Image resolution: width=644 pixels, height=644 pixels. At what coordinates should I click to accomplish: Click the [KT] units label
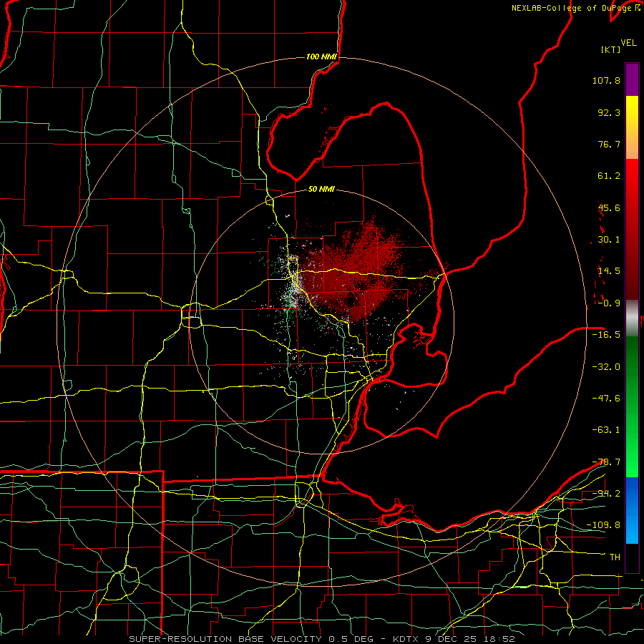[x=611, y=49]
